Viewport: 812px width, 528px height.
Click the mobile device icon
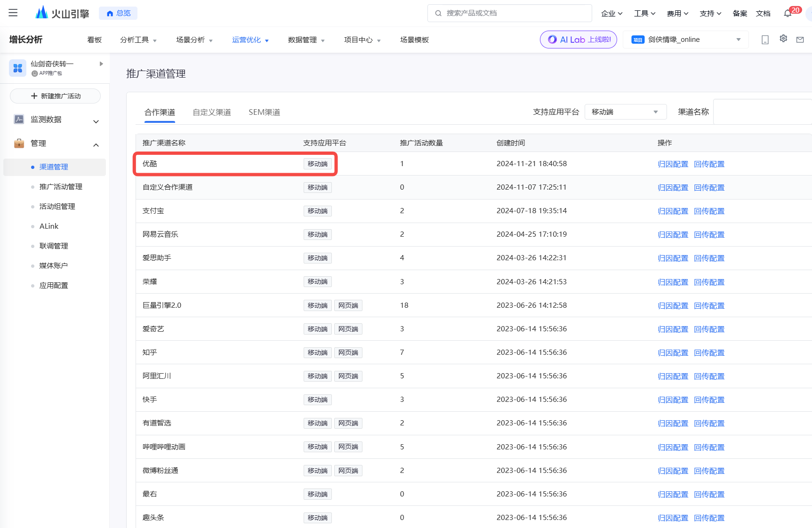tap(765, 40)
